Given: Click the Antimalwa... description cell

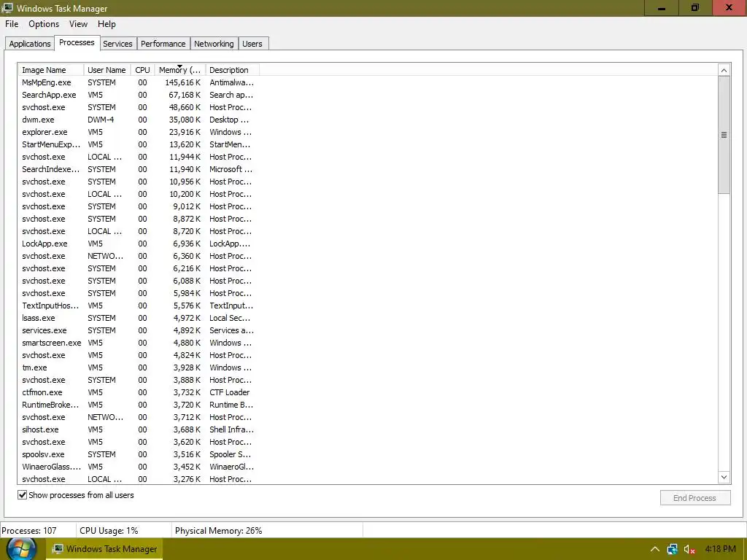Looking at the screenshot, I should [231, 82].
